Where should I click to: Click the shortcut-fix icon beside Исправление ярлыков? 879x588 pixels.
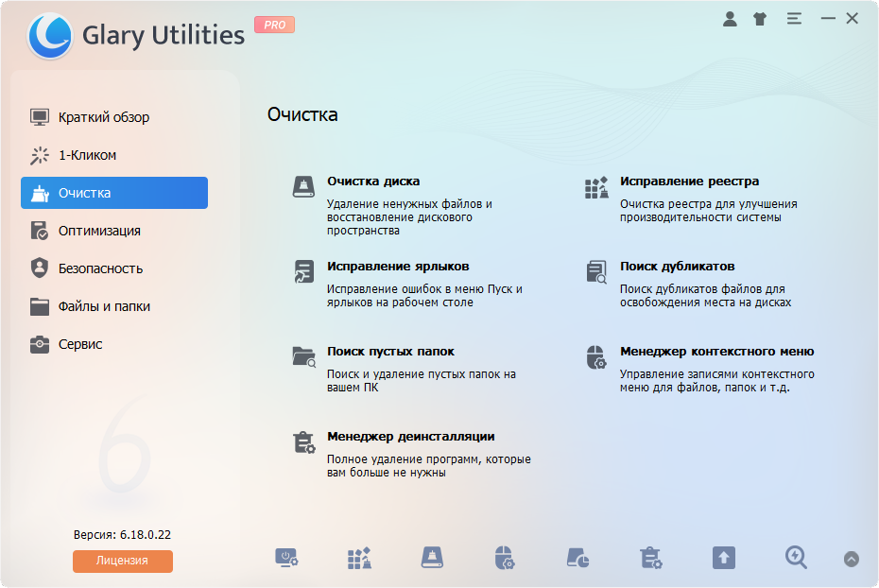click(x=302, y=271)
